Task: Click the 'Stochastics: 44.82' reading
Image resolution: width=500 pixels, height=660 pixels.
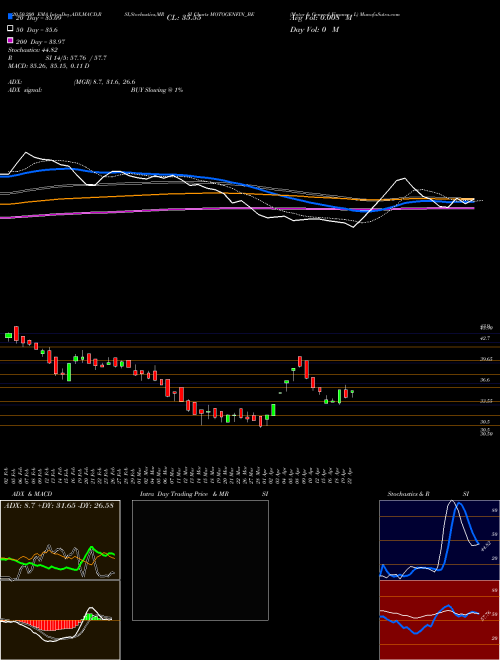Action: [32, 50]
